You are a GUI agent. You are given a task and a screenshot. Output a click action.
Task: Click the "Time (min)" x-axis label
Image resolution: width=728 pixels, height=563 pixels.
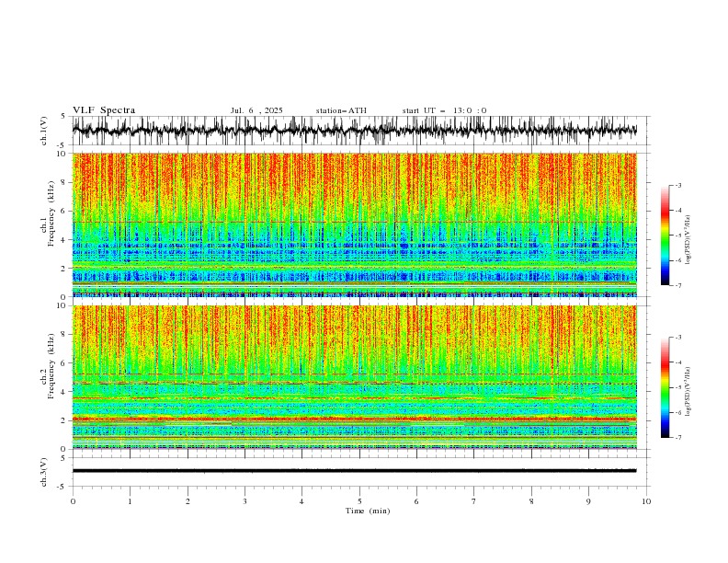click(368, 511)
